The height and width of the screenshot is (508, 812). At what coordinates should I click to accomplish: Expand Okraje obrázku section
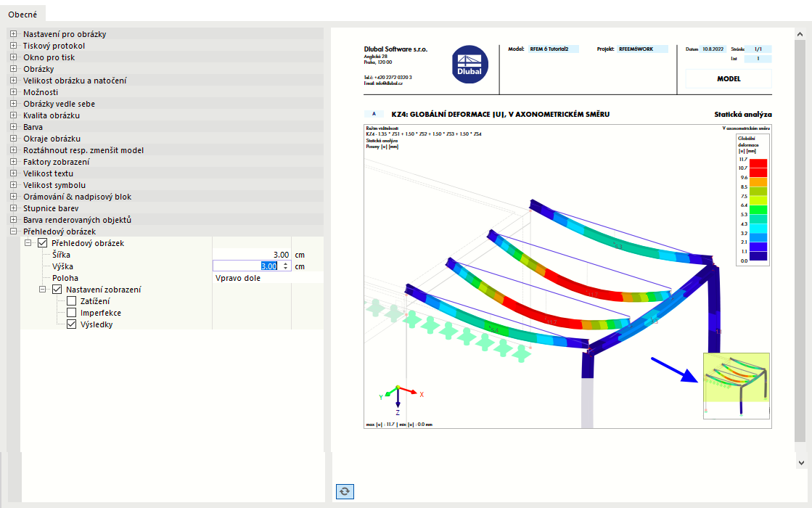[14, 139]
